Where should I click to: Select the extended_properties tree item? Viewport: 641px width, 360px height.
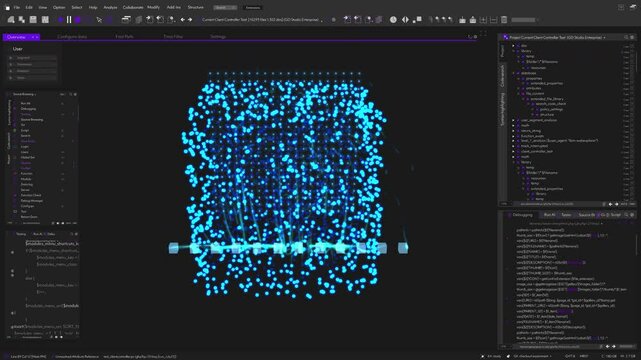click(x=547, y=83)
